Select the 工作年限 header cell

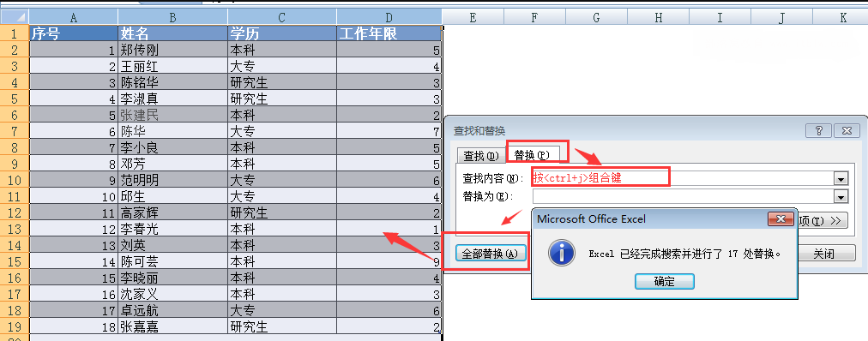click(389, 33)
